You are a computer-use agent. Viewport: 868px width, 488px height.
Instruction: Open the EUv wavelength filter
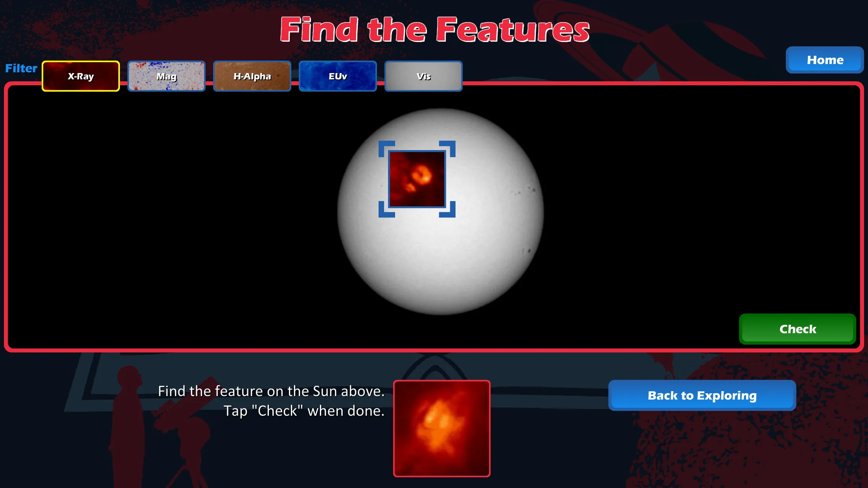coord(337,76)
